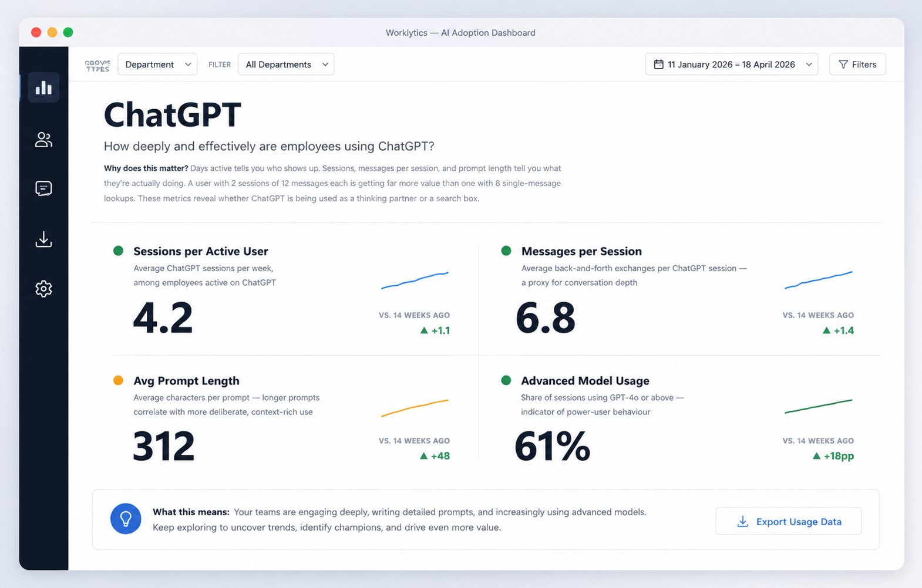922x588 pixels.
Task: Click the "Avg Prompt Length" metric title
Action: click(186, 381)
